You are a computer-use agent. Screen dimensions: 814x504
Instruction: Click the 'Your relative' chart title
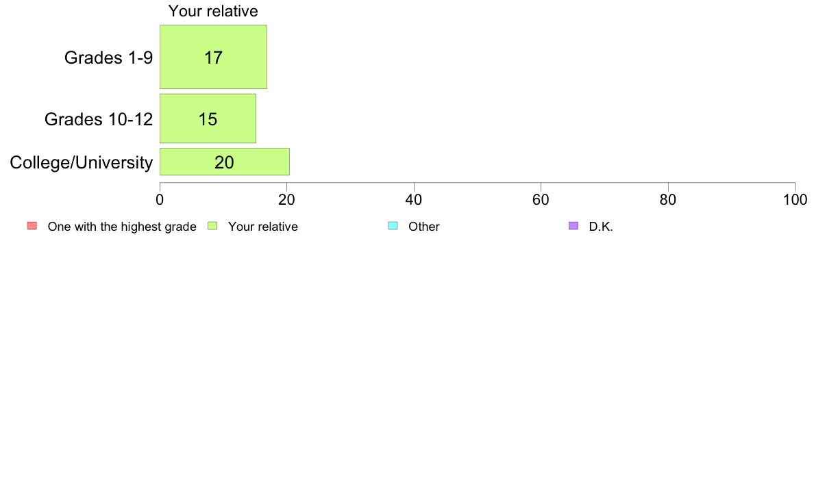click(x=213, y=11)
